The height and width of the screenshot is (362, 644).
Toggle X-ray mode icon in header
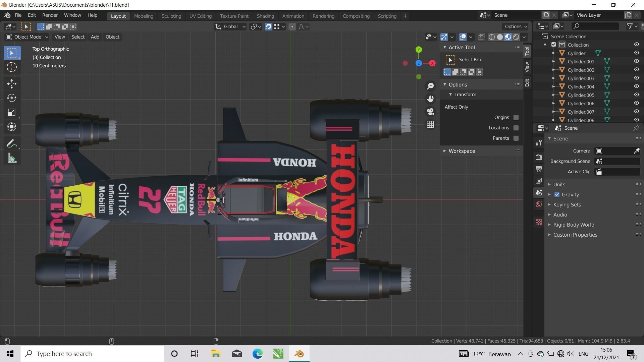pyautogui.click(x=481, y=37)
